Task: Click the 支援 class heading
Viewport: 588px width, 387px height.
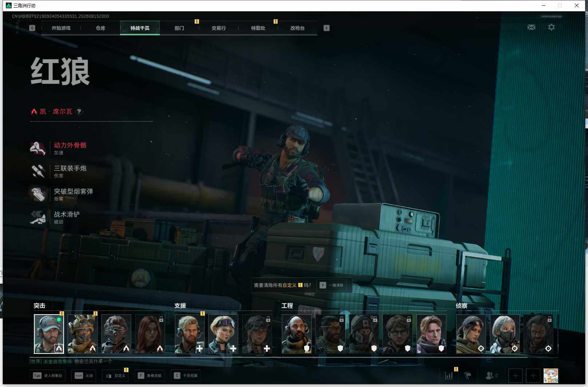Action: click(x=180, y=306)
